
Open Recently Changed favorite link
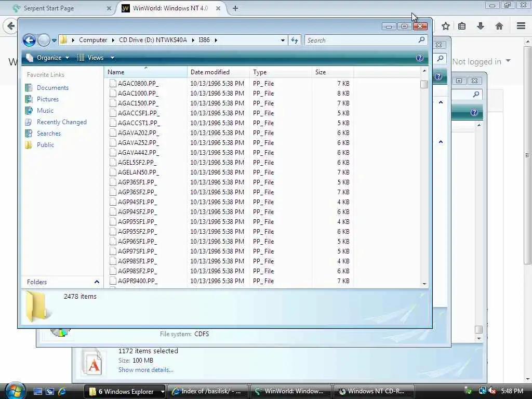pyautogui.click(x=62, y=122)
